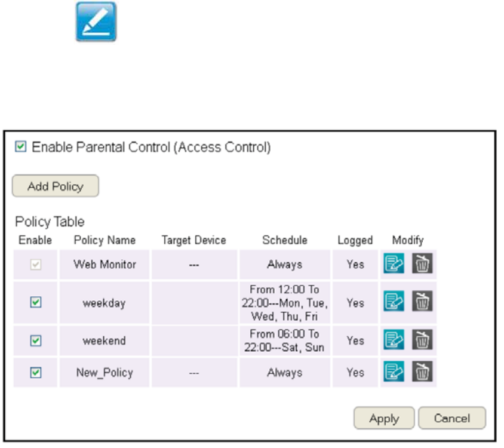The height and width of the screenshot is (448, 504).
Task: Edit the New_Policy entry
Action: 394,372
